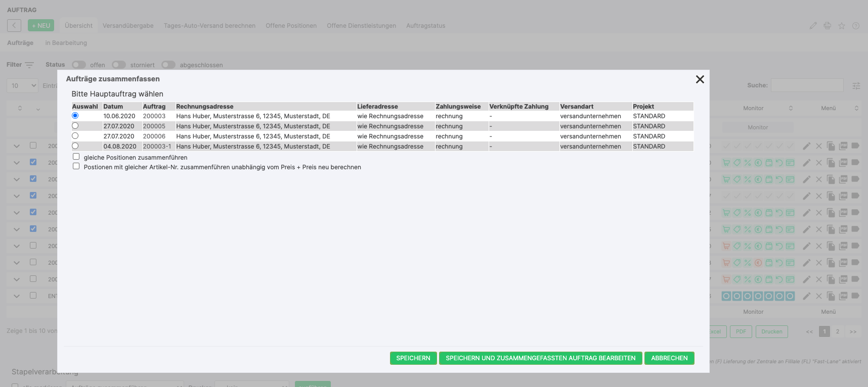Select order 200005 as main order
Screen dimensions: 868x387
[x=75, y=126]
